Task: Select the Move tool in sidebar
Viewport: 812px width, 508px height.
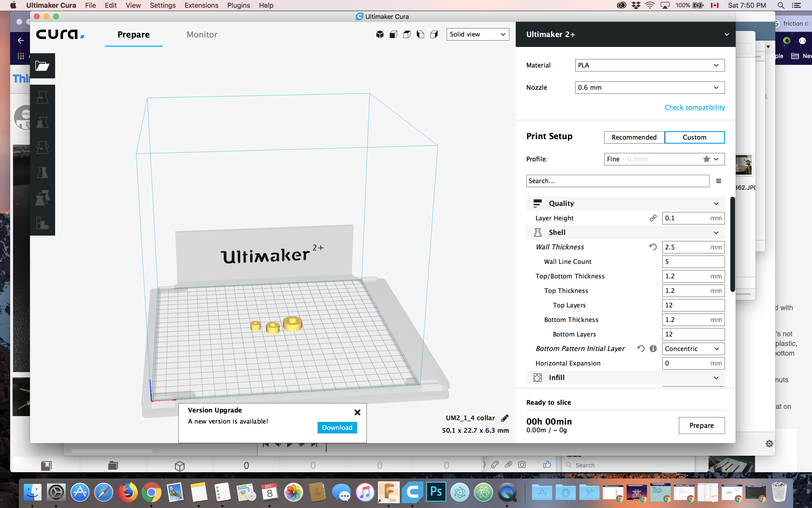Action: pos(42,97)
